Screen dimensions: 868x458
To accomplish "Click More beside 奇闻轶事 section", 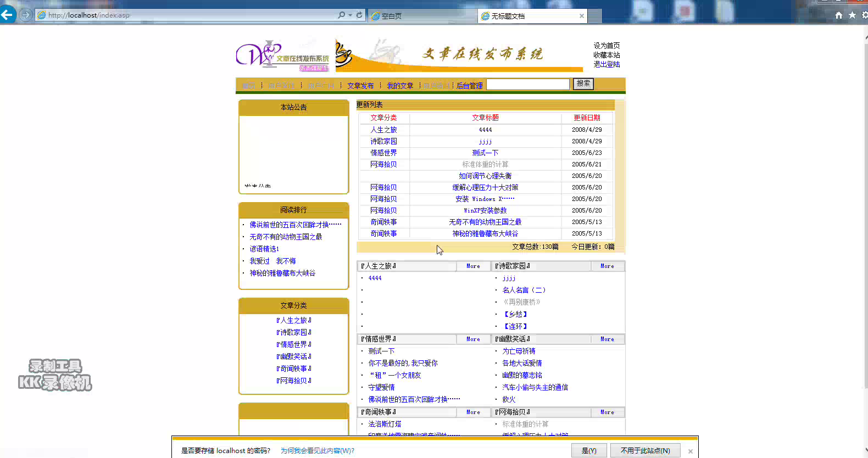I will point(473,412).
